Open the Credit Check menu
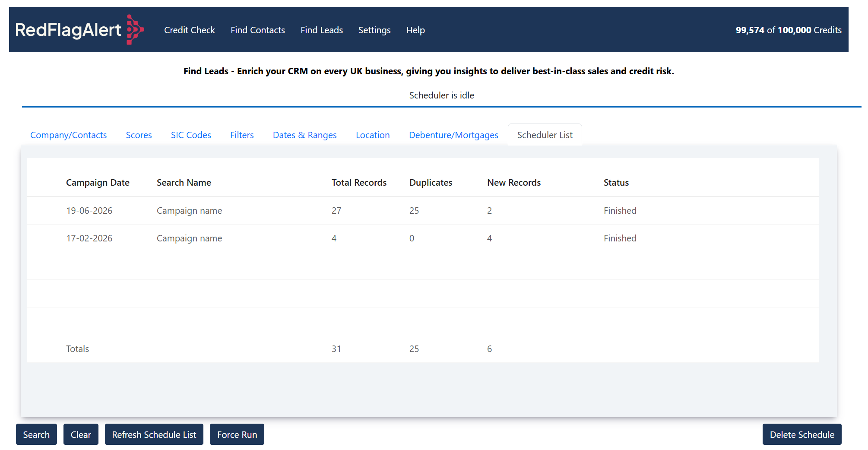This screenshot has height=450, width=868. 189,30
